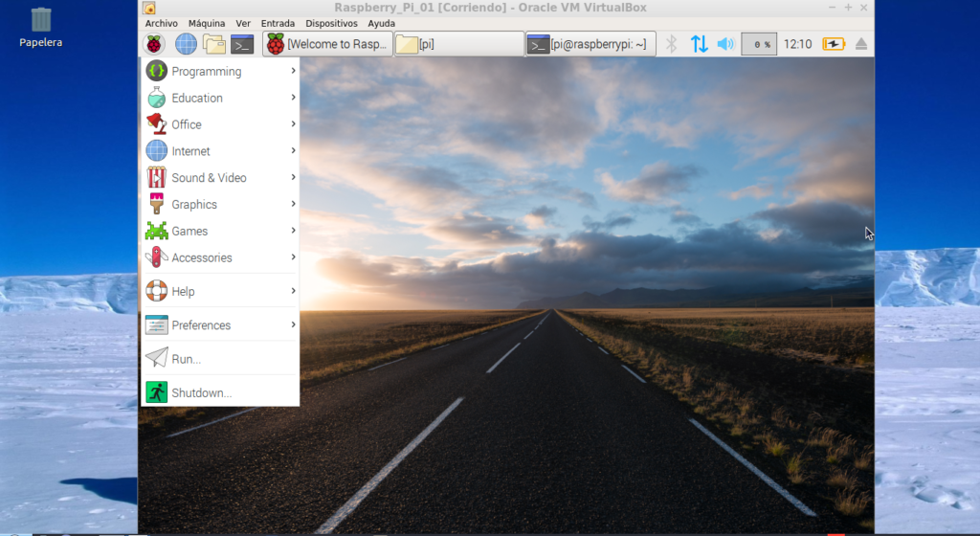Viewport: 980px width, 536px height.
Task: Click the battery status icon
Action: click(x=834, y=44)
